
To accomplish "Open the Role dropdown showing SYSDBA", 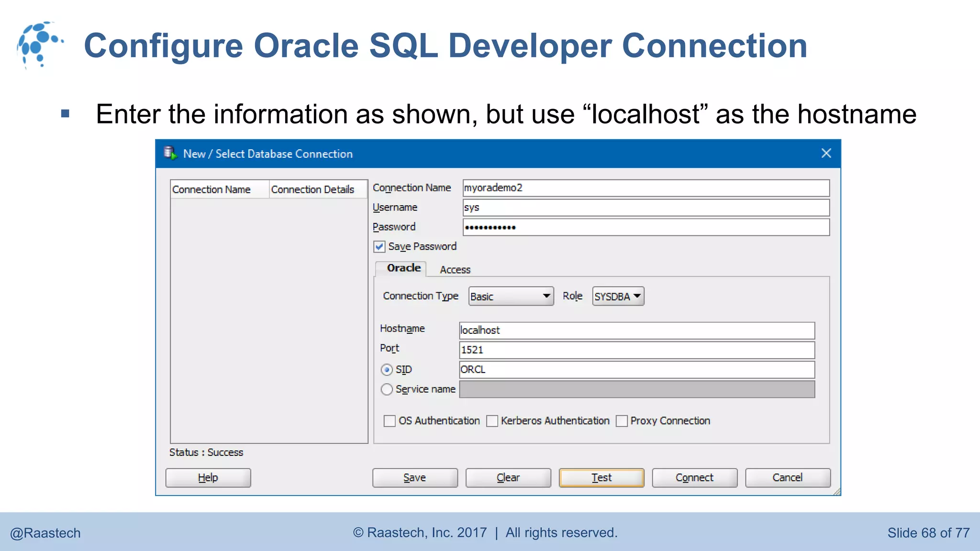I will point(618,296).
